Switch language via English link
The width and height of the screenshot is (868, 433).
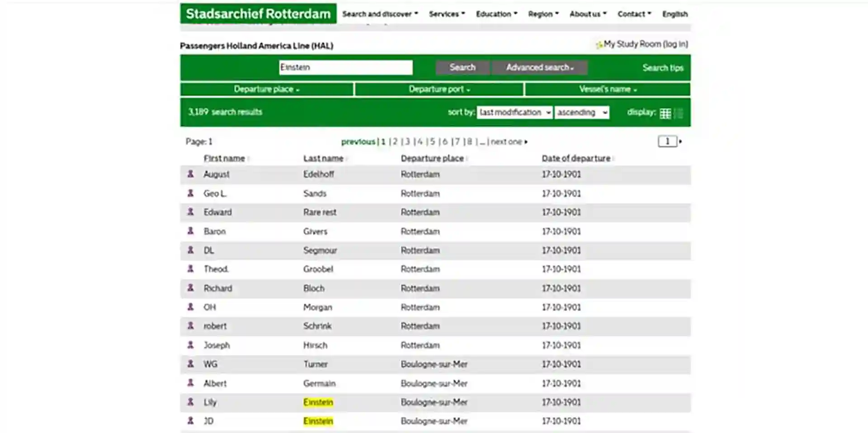point(675,14)
